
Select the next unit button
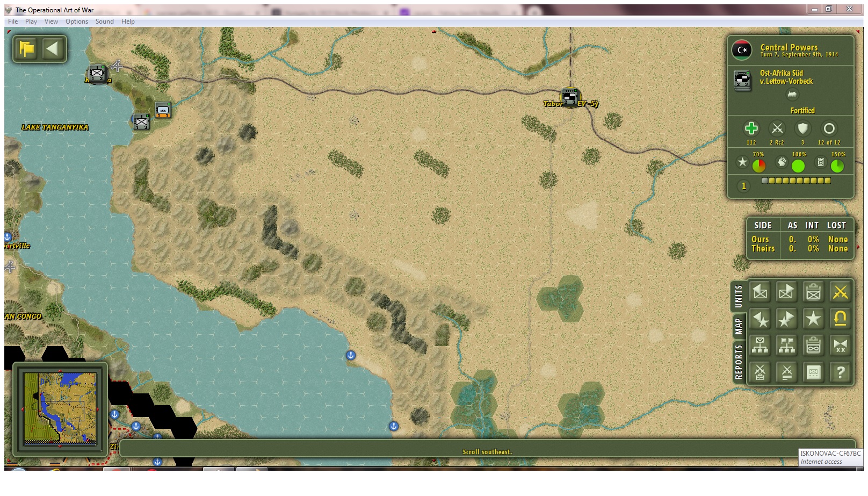[x=786, y=292]
